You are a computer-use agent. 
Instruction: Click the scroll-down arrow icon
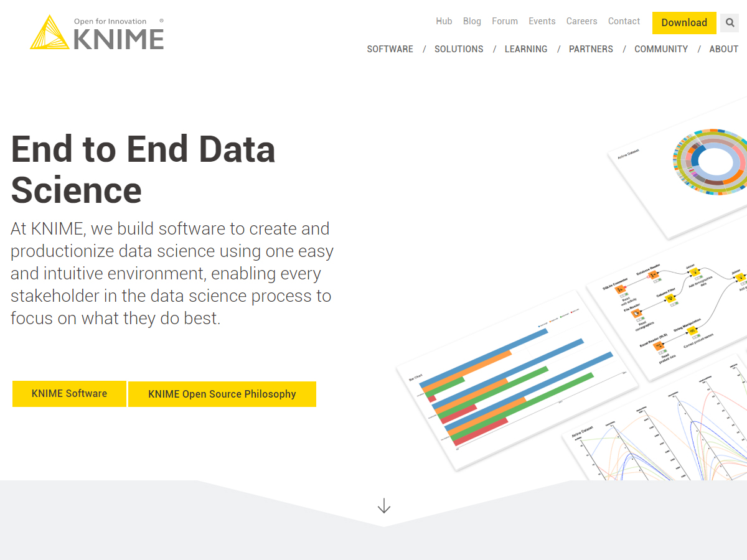pos(384,506)
